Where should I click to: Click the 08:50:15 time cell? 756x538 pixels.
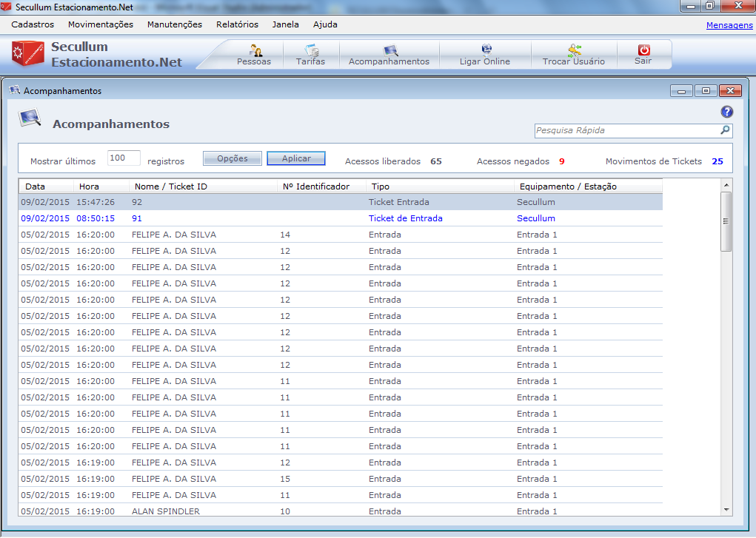tap(96, 218)
